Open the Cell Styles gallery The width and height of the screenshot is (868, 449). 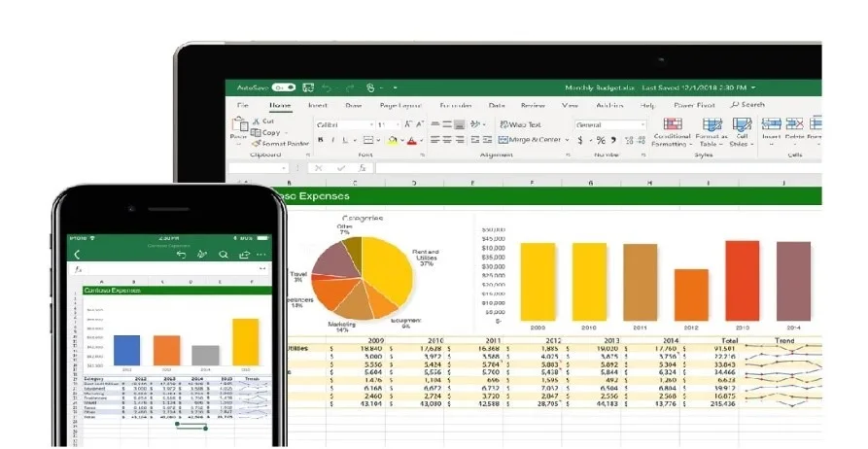(742, 132)
